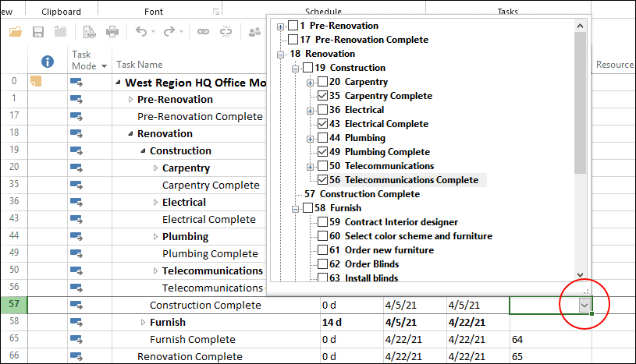Click the auto-schedule mode icon for row 57
This screenshot has height=364, width=636.
(x=76, y=305)
